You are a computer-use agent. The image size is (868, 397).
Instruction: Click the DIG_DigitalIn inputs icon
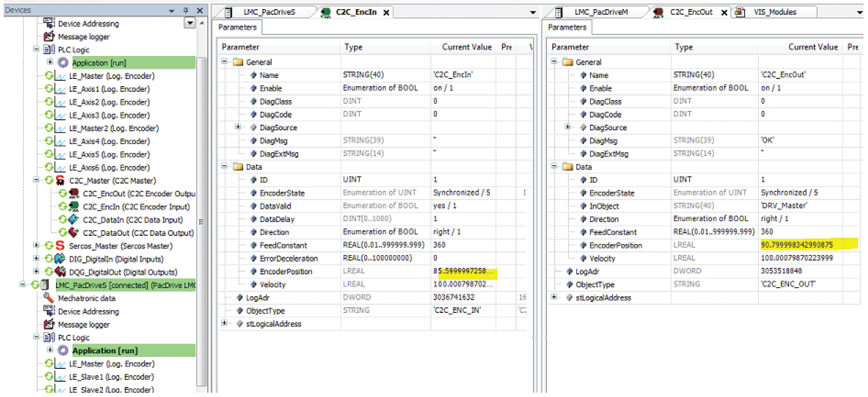[60, 259]
